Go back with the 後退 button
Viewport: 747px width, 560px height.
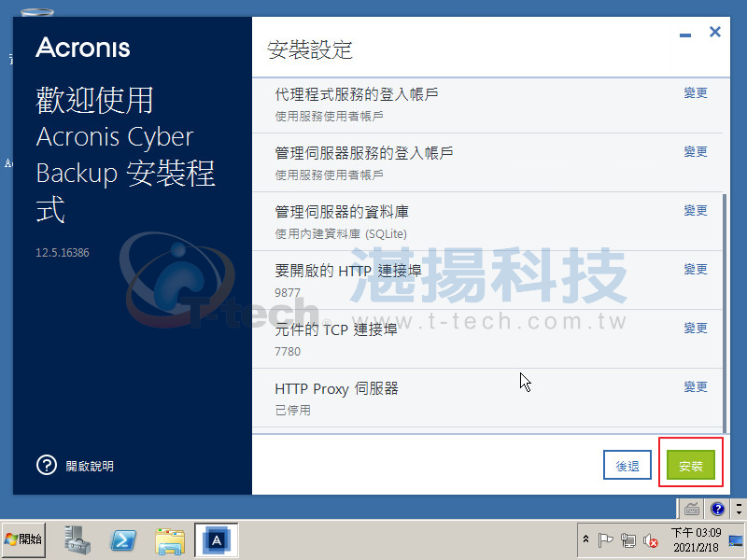(627, 465)
